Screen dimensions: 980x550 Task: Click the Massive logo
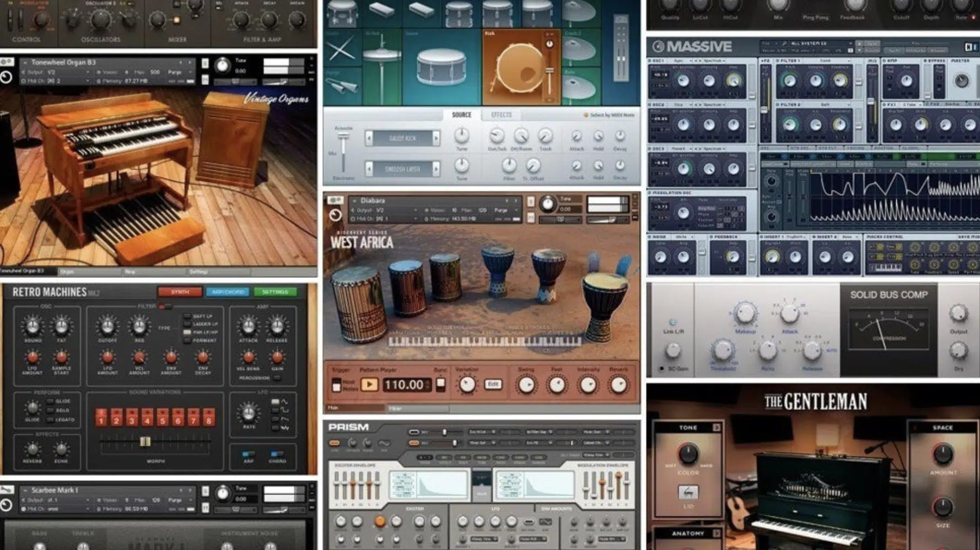point(692,46)
